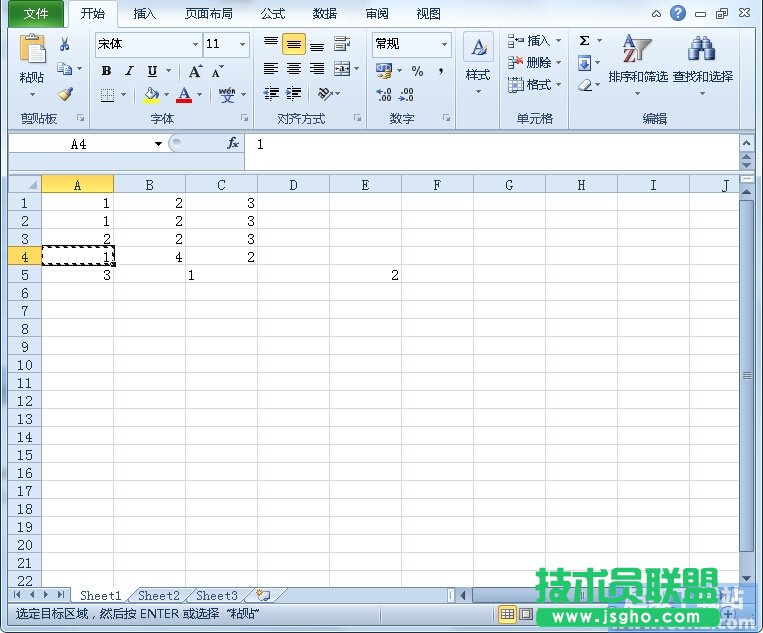Toggle italic formatting
Viewport: 763px width, 633px height.
pos(129,71)
